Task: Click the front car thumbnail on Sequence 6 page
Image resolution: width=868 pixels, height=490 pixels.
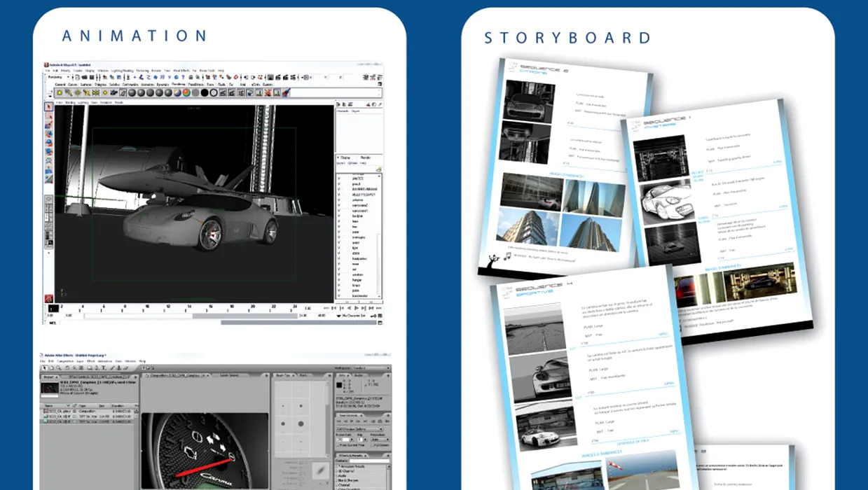Action: (530, 101)
